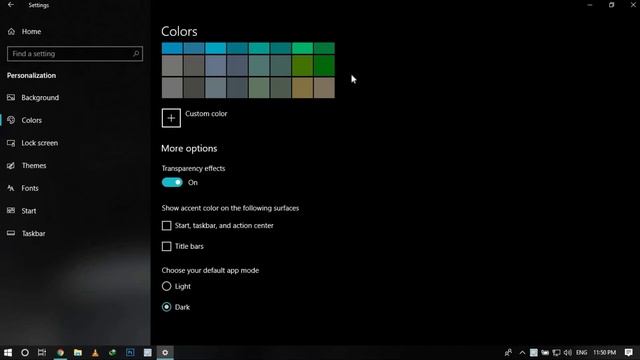Click the Show accent color on surfaces text
This screenshot has height=360, width=640.
click(x=230, y=208)
